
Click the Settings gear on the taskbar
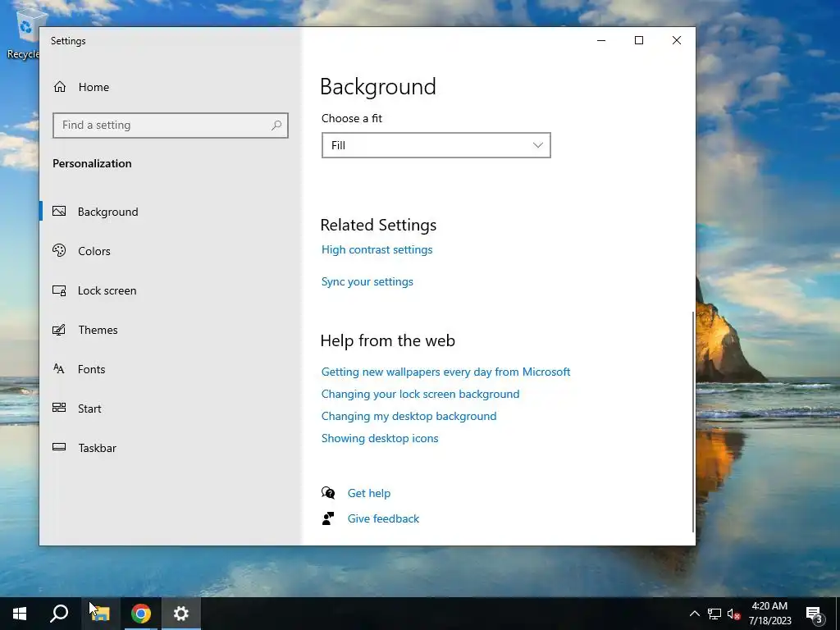pyautogui.click(x=181, y=614)
